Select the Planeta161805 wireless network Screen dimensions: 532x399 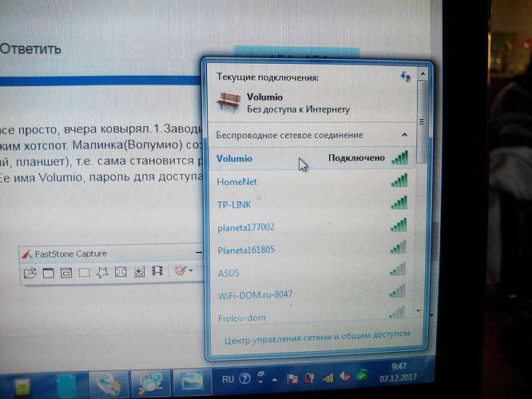pos(312,250)
